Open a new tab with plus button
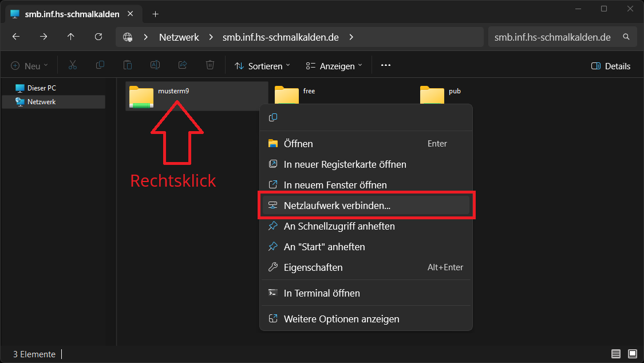 (155, 14)
